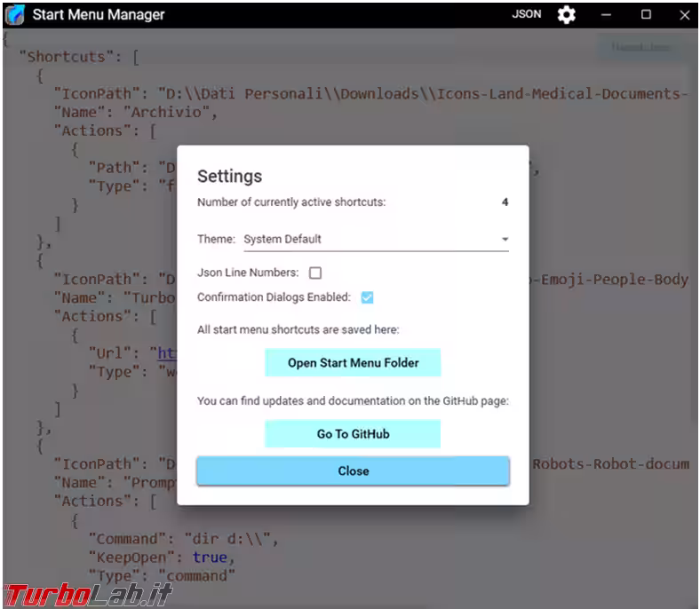This screenshot has width=700, height=609.
Task: Expand the Theme dropdown arrow
Action: click(x=505, y=240)
